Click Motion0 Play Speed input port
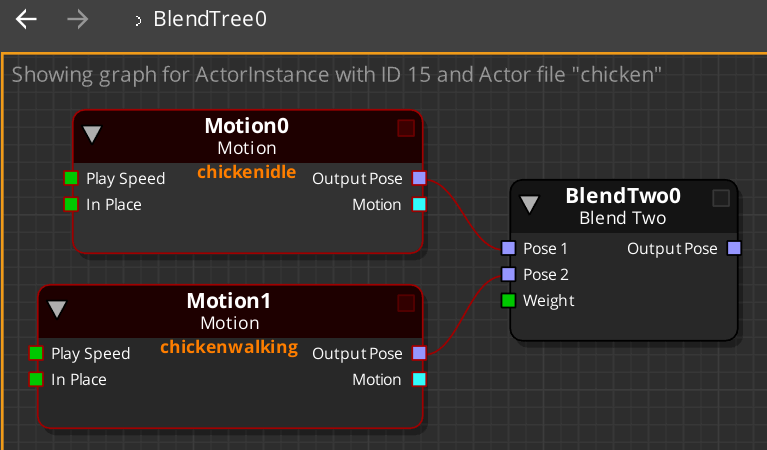The image size is (767, 450). (71, 179)
